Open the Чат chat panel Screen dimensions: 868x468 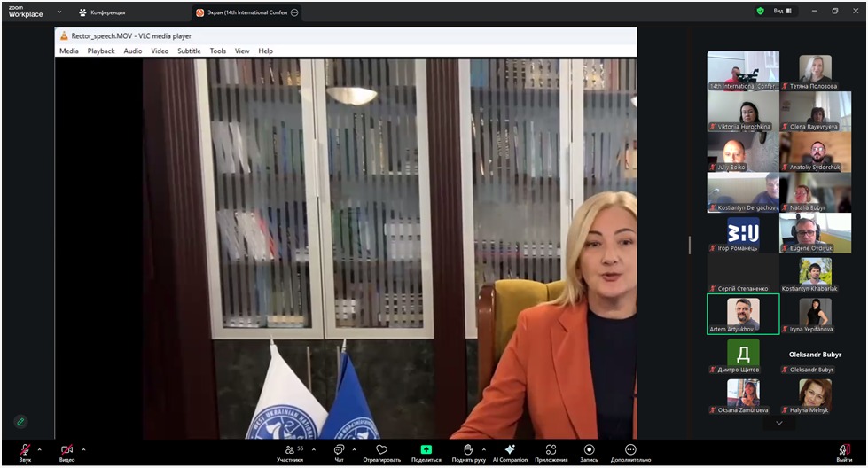[339, 450]
